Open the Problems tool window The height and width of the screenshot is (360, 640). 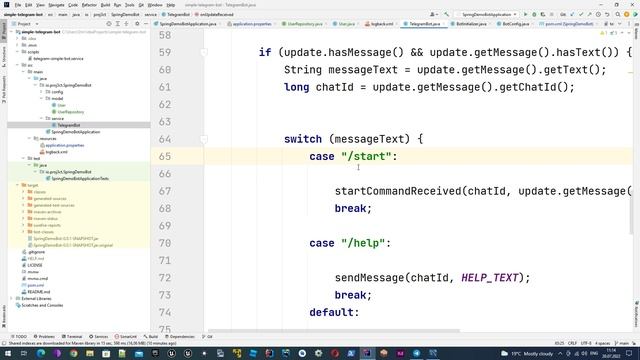tap(44, 337)
